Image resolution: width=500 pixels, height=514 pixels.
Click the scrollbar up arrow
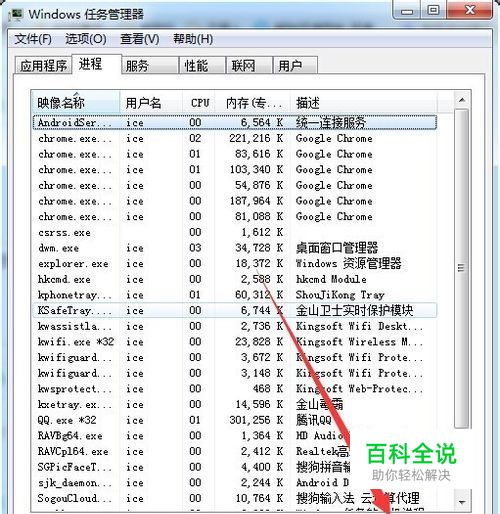462,100
